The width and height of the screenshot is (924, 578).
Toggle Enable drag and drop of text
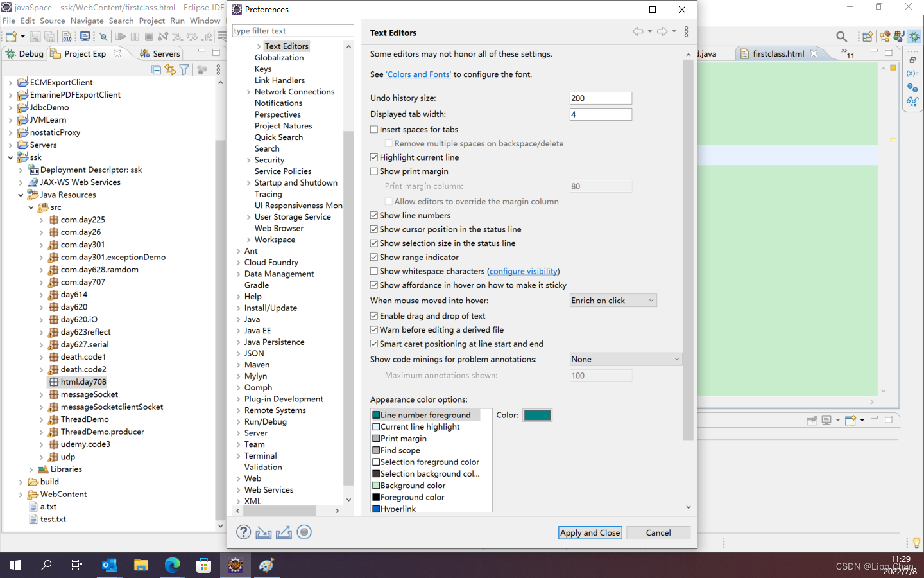pos(374,316)
